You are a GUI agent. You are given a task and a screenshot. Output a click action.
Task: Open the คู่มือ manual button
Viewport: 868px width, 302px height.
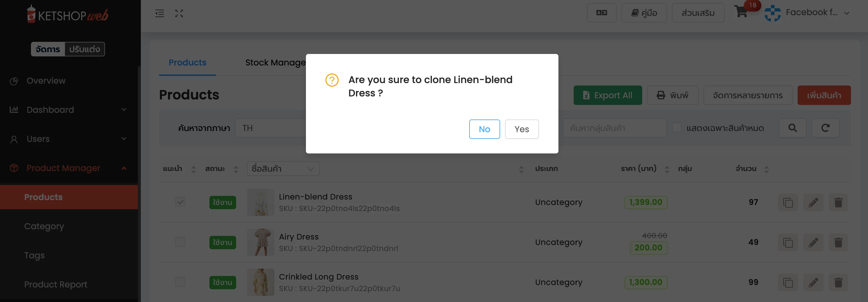[644, 13]
